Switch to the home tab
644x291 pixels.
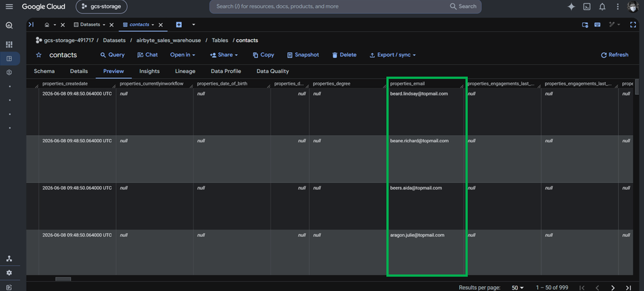pos(47,25)
